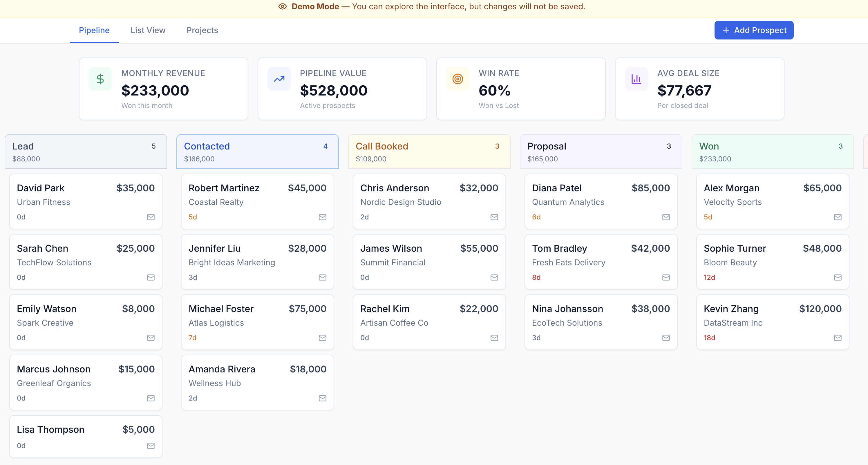Click the target icon on Win Rate card
Viewport: 868px width, 465px height.
(x=457, y=79)
